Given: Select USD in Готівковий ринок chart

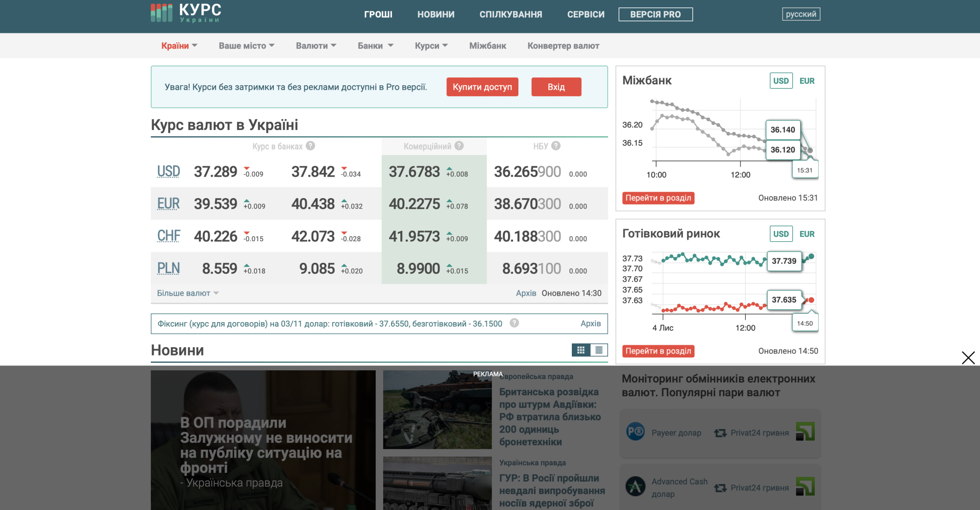Looking at the screenshot, I should coord(781,234).
